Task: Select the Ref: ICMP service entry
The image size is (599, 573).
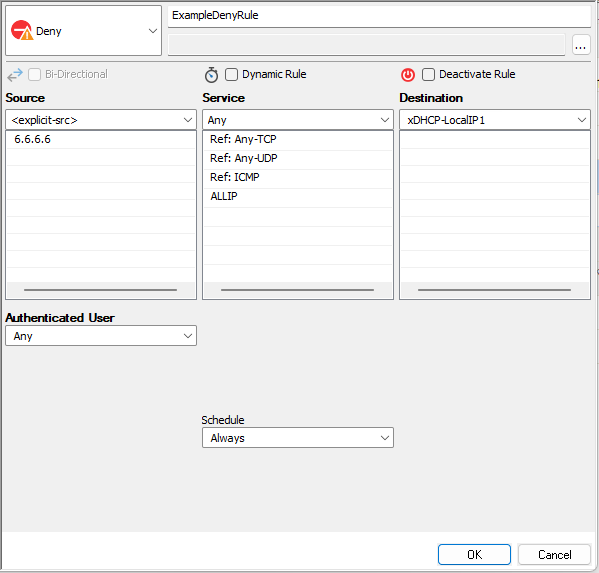Action: coord(298,177)
